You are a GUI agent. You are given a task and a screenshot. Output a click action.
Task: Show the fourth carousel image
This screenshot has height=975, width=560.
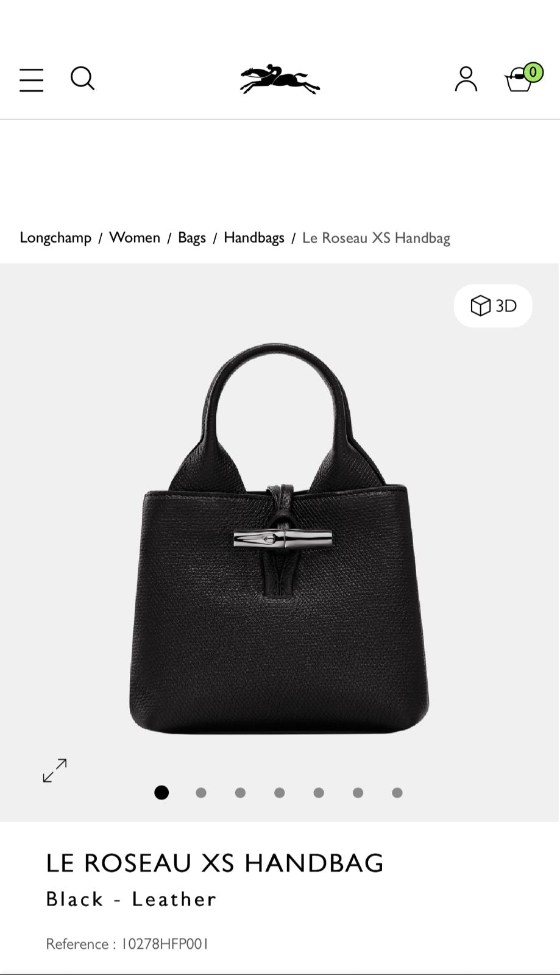279,793
